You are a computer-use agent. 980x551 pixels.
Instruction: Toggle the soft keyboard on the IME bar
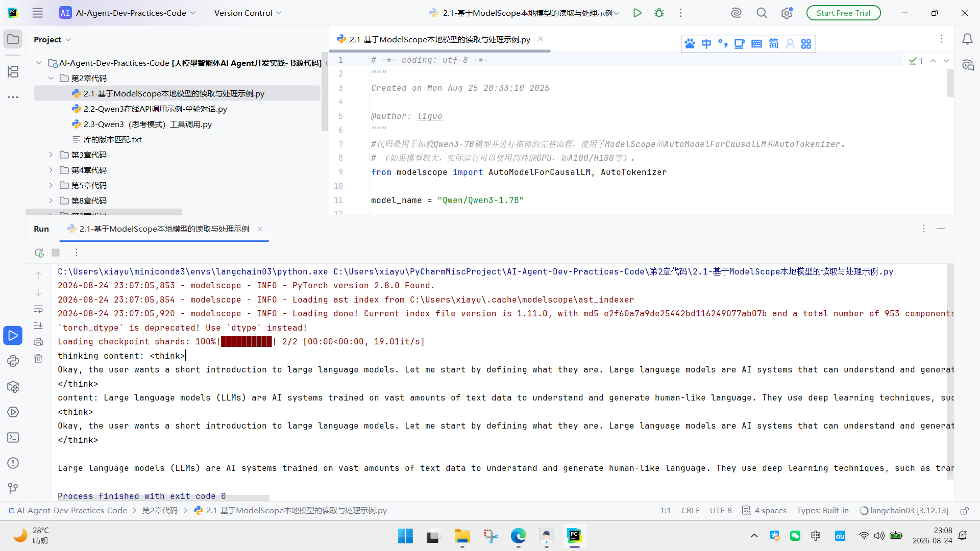coord(756,44)
